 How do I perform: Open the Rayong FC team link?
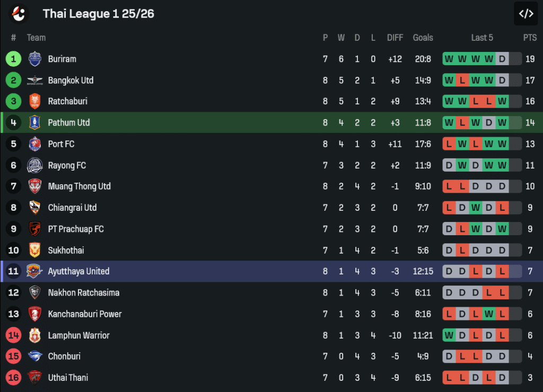[x=67, y=165]
